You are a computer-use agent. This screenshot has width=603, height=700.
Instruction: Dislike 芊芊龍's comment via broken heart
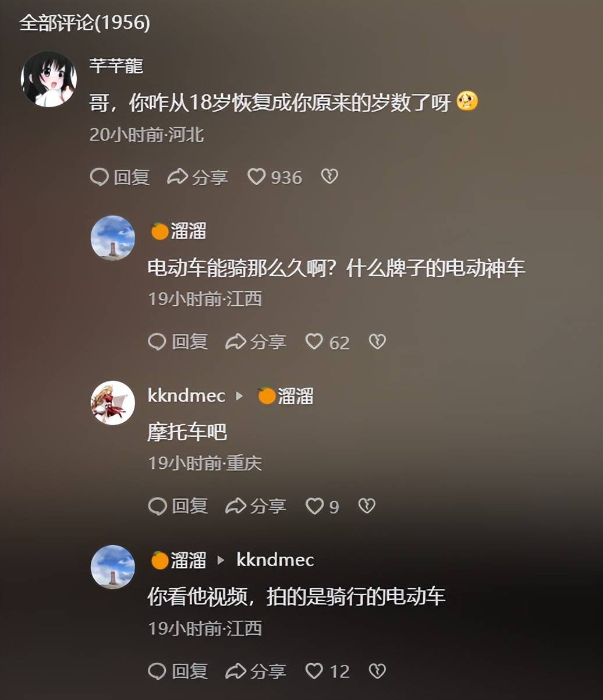[329, 177]
